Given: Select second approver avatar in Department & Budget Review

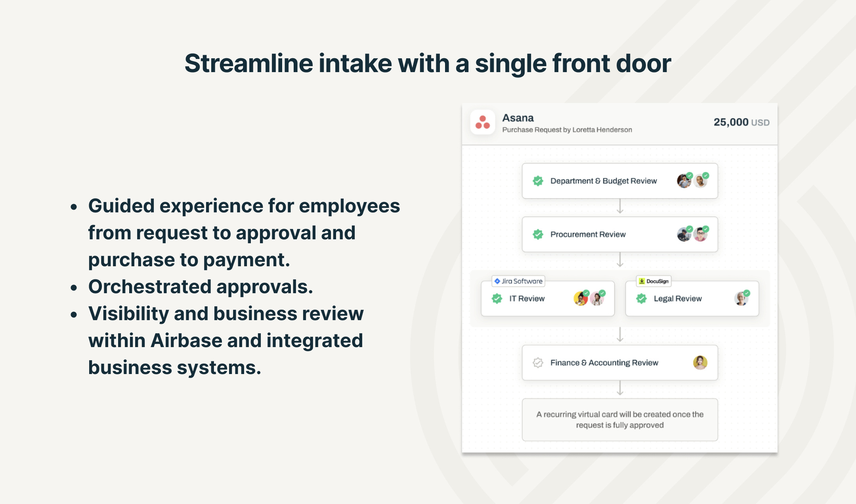Looking at the screenshot, I should click(701, 181).
